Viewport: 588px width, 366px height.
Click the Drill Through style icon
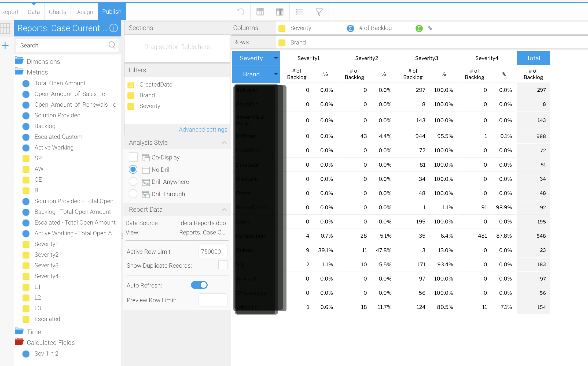146,194
